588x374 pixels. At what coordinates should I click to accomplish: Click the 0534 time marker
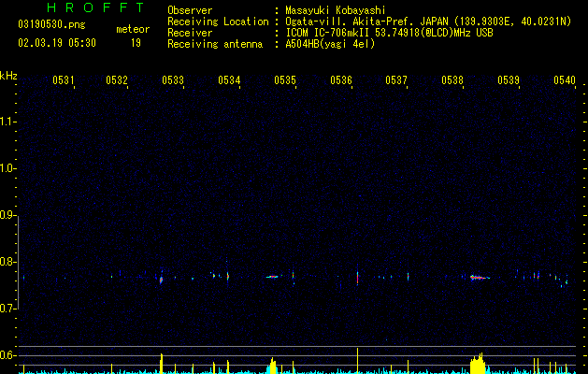click(x=229, y=79)
